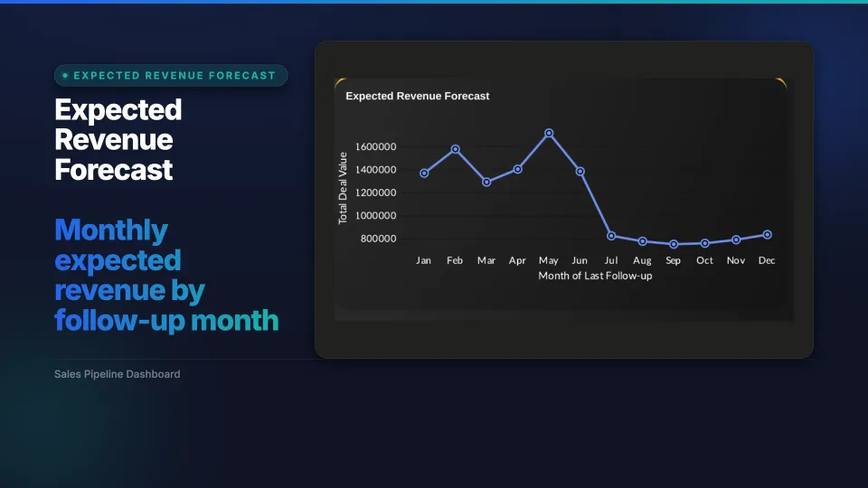The image size is (868, 488).
Task: Click the 'Dec' x-axis label
Action: [x=767, y=260]
